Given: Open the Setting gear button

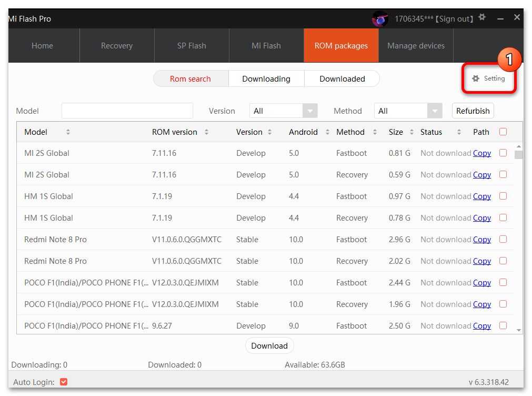Looking at the screenshot, I should tap(488, 78).
